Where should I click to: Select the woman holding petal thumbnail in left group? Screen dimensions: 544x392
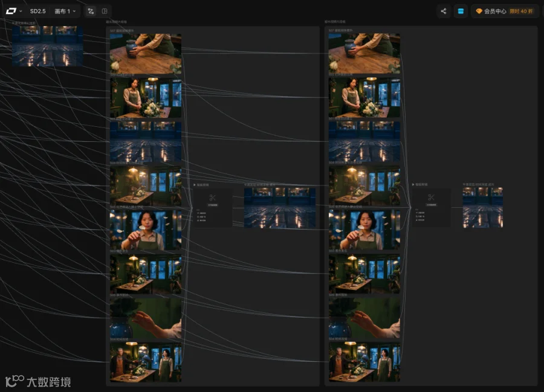(146, 230)
